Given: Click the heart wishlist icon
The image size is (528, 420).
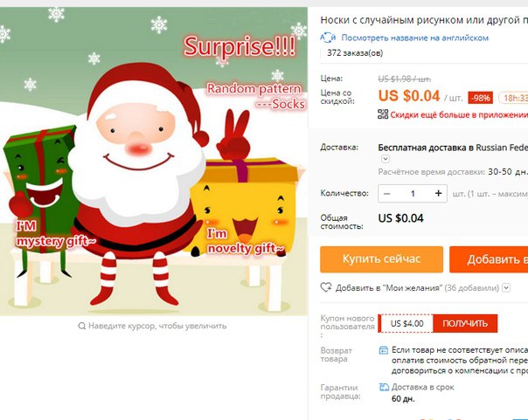Looking at the screenshot, I should pyautogui.click(x=326, y=287).
